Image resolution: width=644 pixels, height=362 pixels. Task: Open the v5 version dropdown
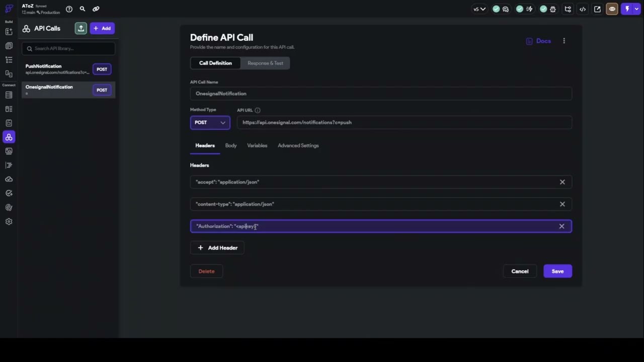click(x=479, y=9)
